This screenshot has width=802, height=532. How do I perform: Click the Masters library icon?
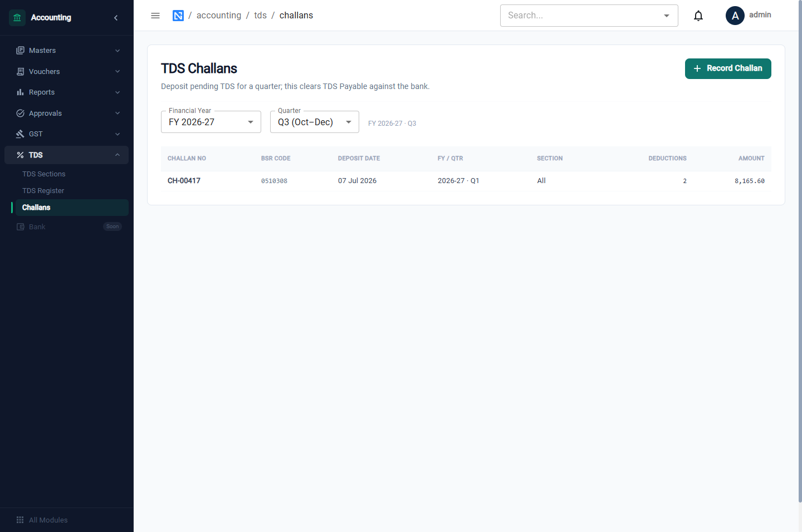20,51
